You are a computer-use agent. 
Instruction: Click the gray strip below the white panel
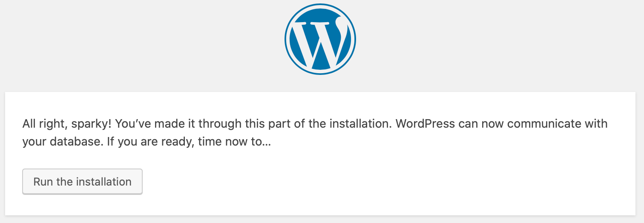point(322,219)
